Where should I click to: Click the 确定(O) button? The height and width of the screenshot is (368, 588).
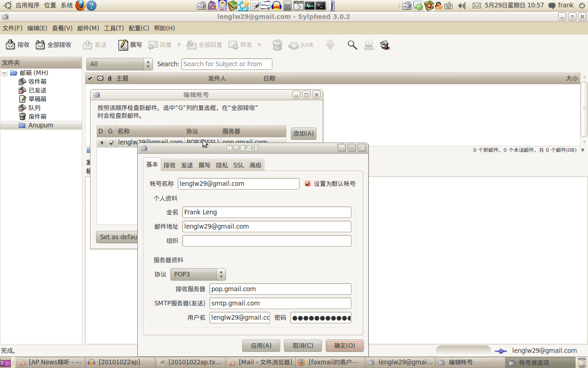[x=345, y=345]
